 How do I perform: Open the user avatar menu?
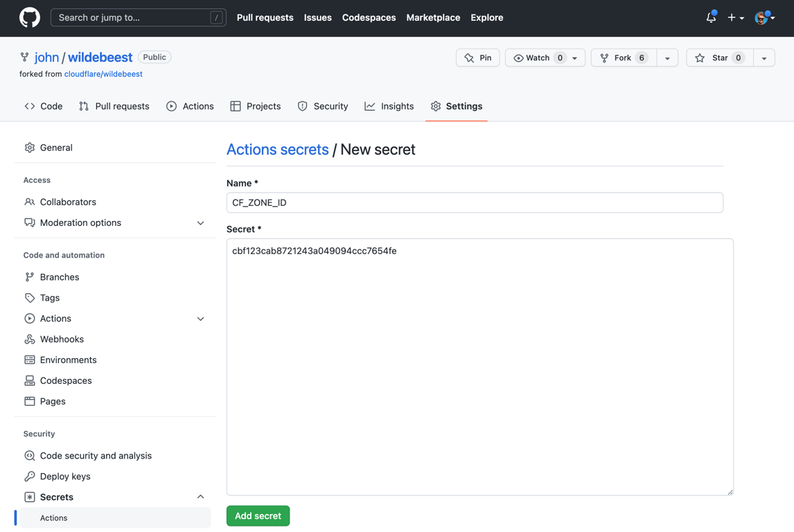765,18
